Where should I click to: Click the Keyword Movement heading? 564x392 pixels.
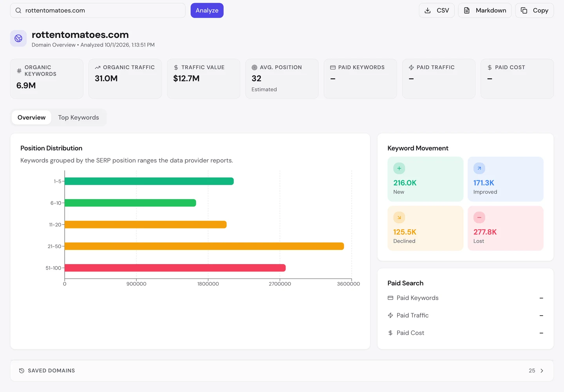[418, 148]
